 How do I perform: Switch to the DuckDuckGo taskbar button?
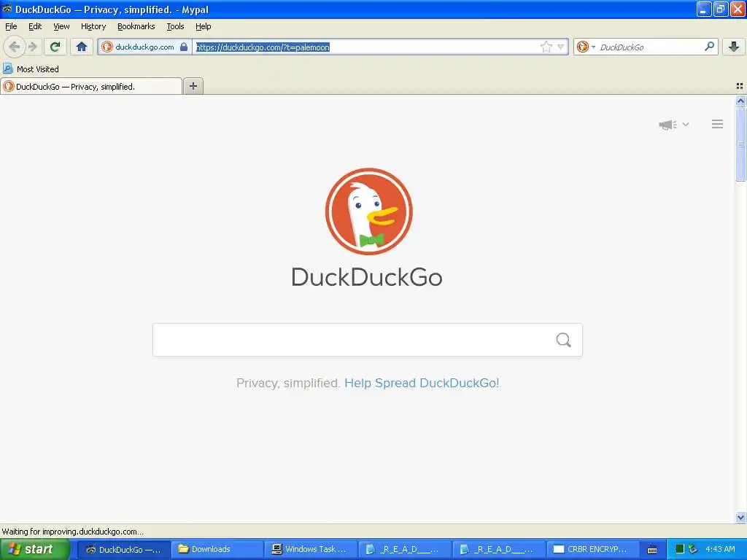[x=123, y=549]
